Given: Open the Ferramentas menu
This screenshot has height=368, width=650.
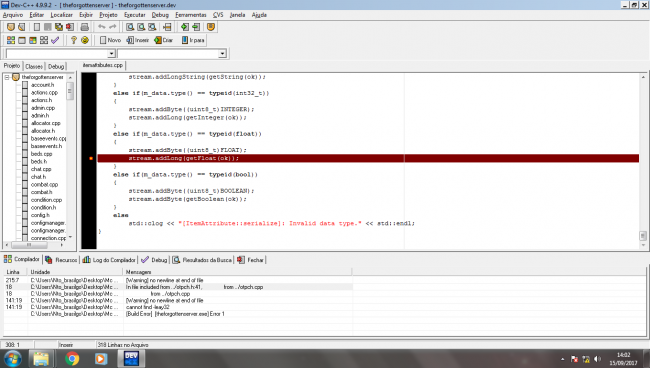Looking at the screenshot, I should point(191,15).
